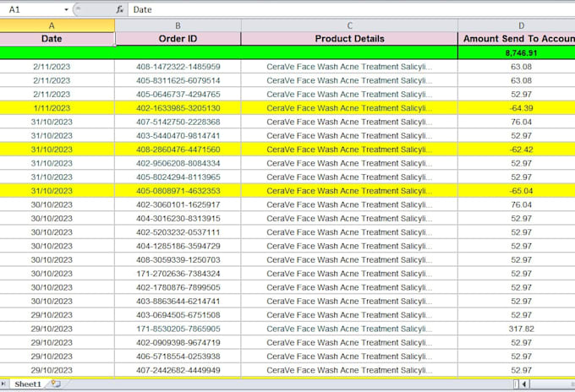Click product details for order 171-8530205-7865905
Image resolution: width=575 pixels, height=392 pixels.
[349, 329]
